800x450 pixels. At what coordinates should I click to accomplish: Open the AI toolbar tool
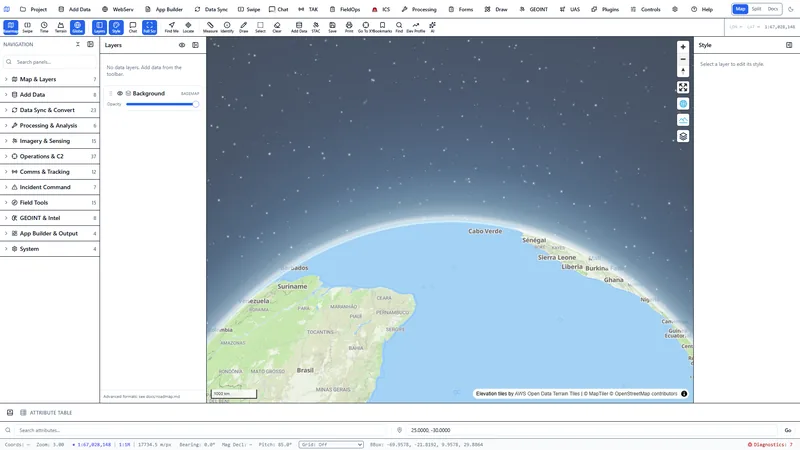tap(433, 27)
